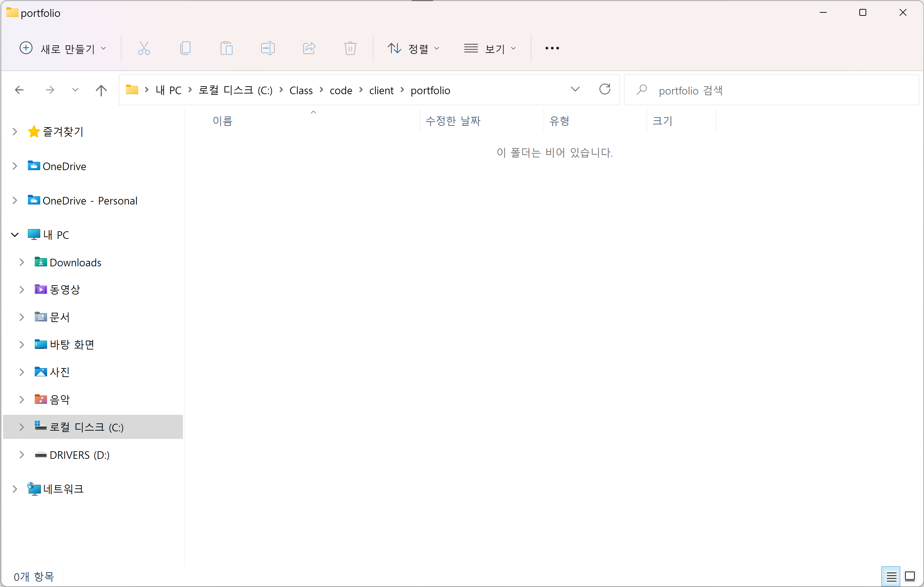The image size is (924, 587).
Task: Navigate to Class in the breadcrumb path
Action: pyautogui.click(x=301, y=90)
